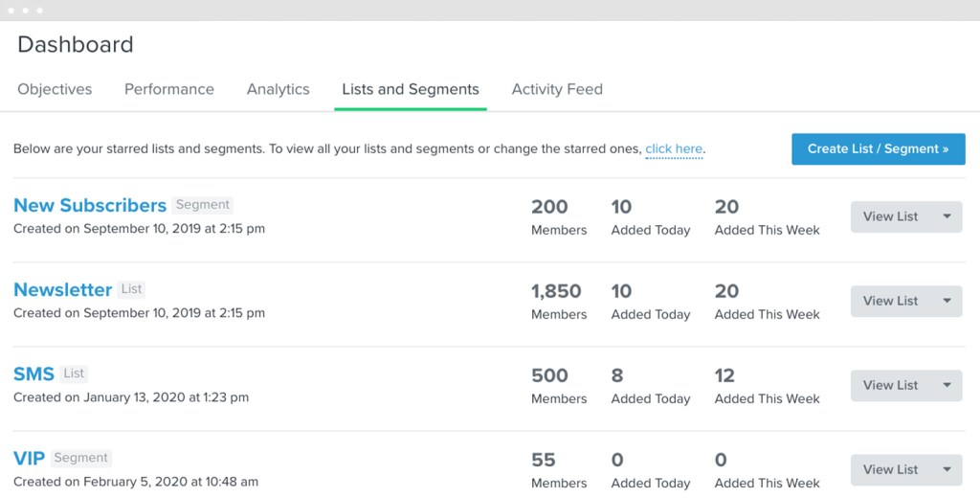Expand dropdown arrow on New Subscribers row
980x498 pixels.
[947, 216]
